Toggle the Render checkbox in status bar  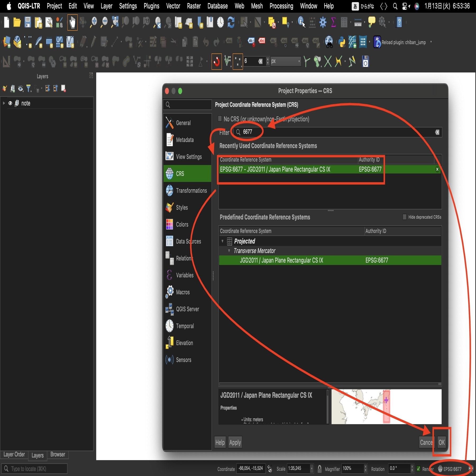click(418, 469)
